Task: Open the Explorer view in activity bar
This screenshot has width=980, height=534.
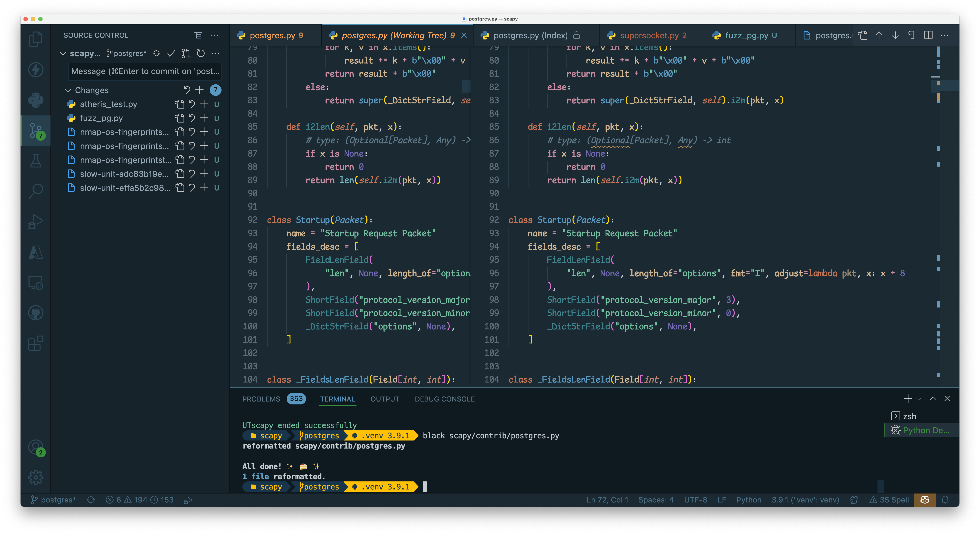Action: [35, 39]
